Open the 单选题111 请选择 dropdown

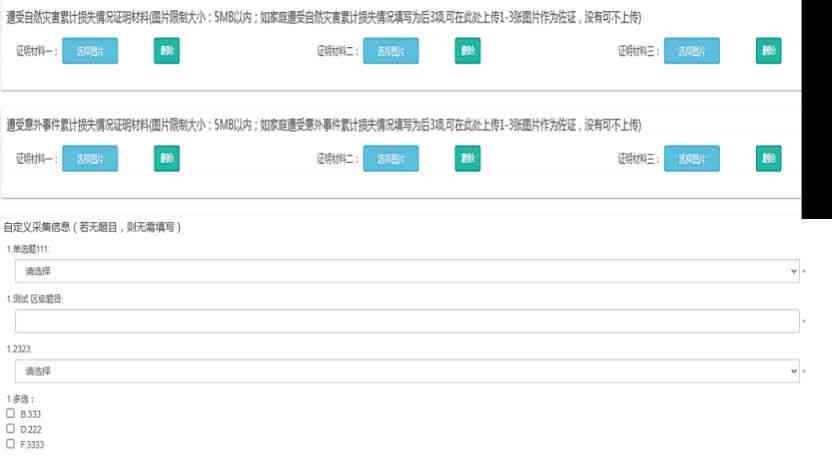click(x=407, y=271)
